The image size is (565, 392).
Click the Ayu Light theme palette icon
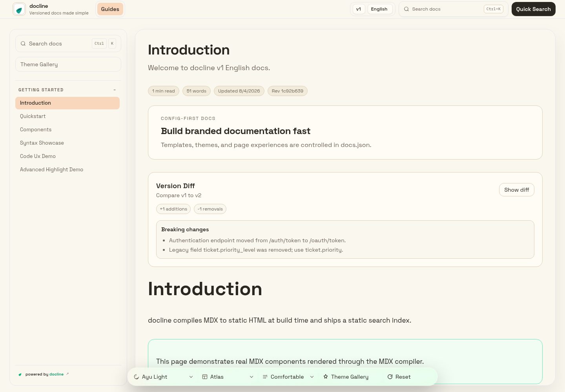(137, 377)
